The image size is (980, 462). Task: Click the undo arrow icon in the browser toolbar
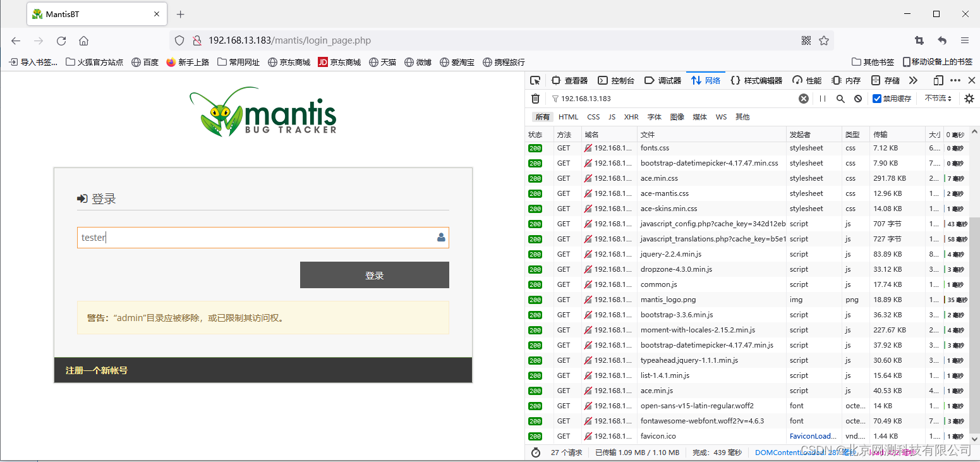point(942,40)
